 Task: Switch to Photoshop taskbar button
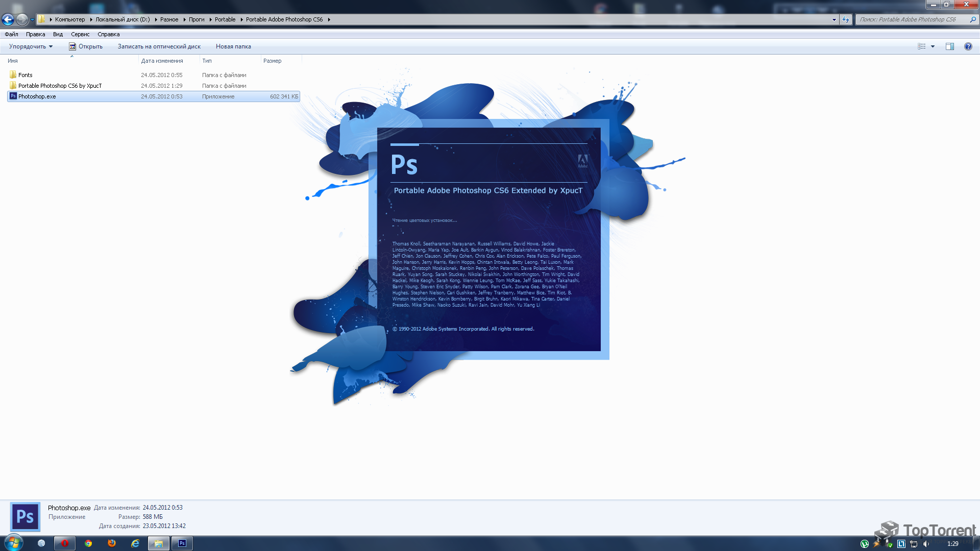(x=182, y=543)
